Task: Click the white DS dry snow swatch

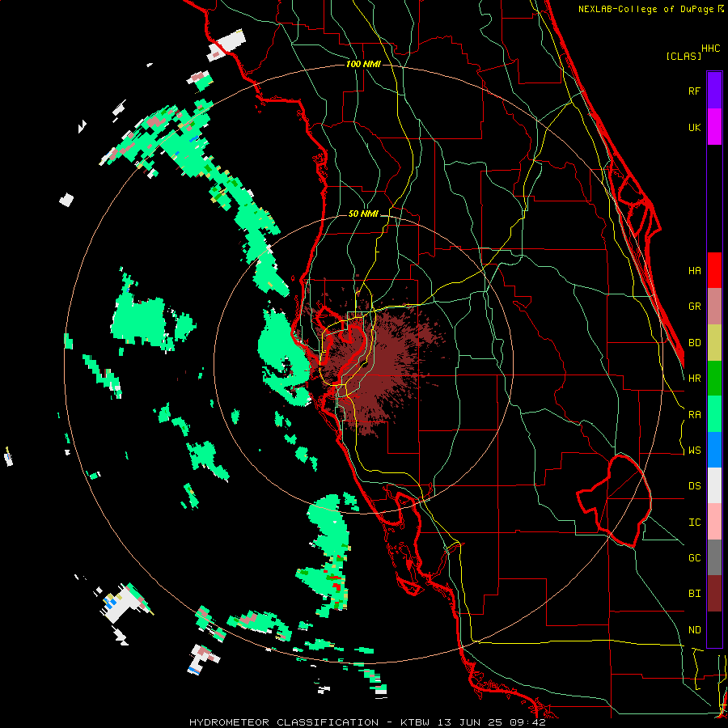Action: (x=714, y=485)
